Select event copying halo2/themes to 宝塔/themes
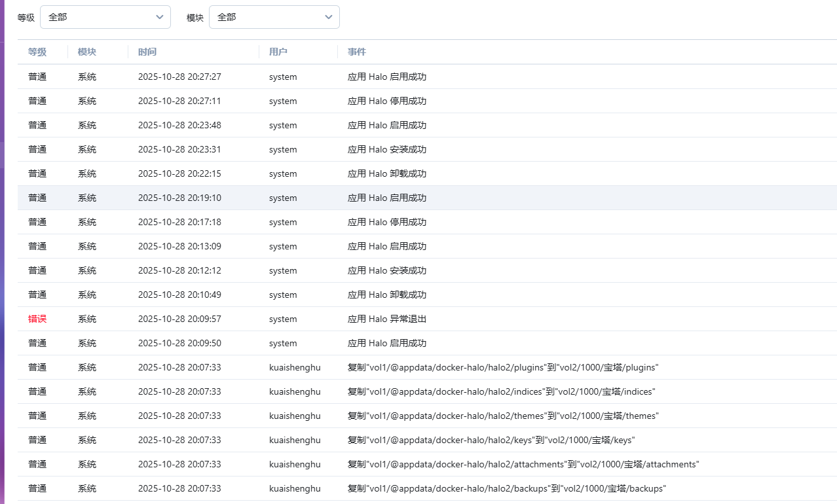The height and width of the screenshot is (504, 837). tap(503, 416)
